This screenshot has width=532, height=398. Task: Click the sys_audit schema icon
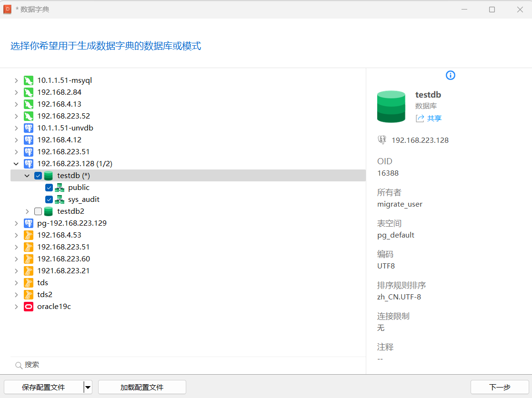point(60,199)
